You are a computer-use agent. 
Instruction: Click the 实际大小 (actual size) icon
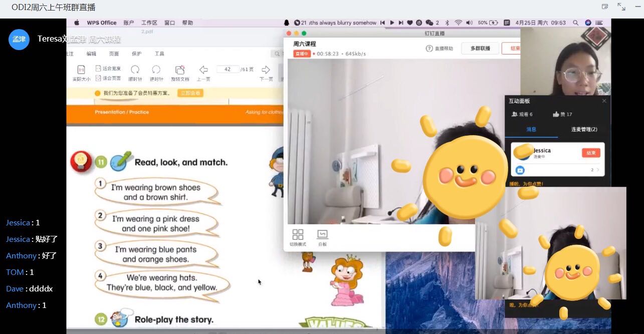[x=81, y=70]
